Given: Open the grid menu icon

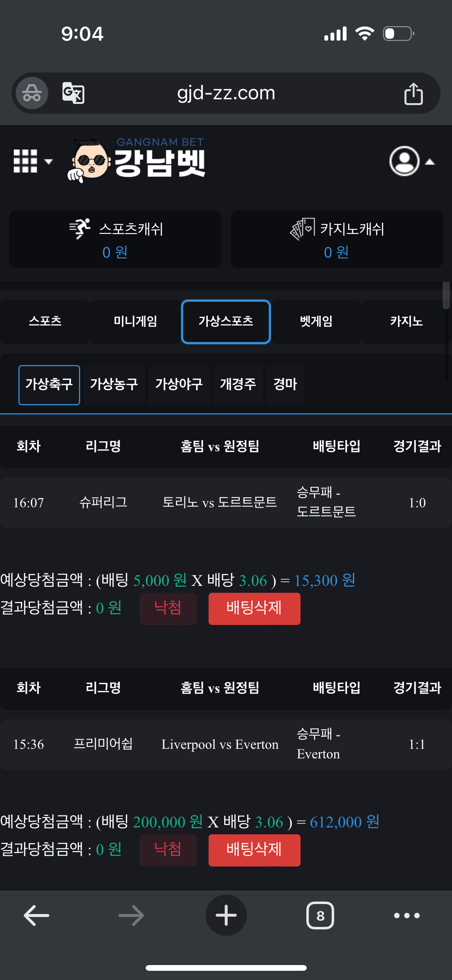Looking at the screenshot, I should click(32, 161).
